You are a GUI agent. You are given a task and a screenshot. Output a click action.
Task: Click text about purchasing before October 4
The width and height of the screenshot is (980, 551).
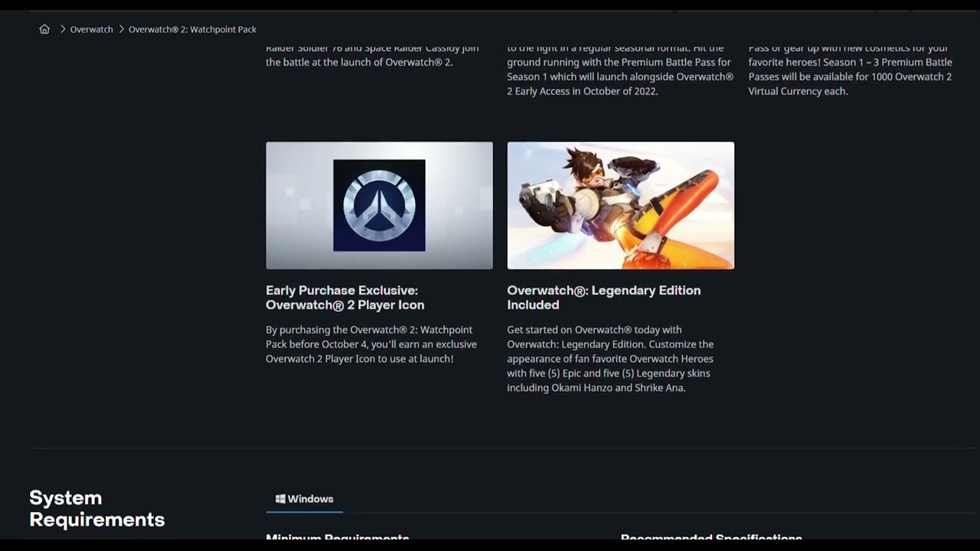[x=371, y=344]
